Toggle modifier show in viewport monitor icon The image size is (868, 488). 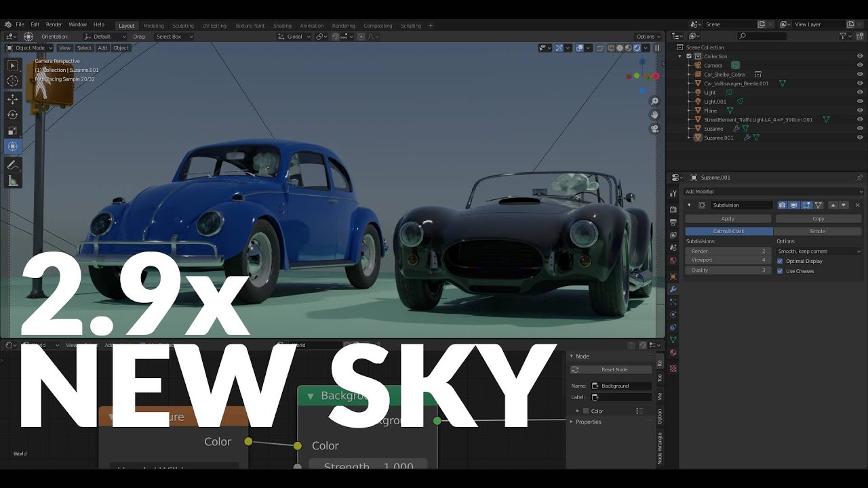pos(794,205)
